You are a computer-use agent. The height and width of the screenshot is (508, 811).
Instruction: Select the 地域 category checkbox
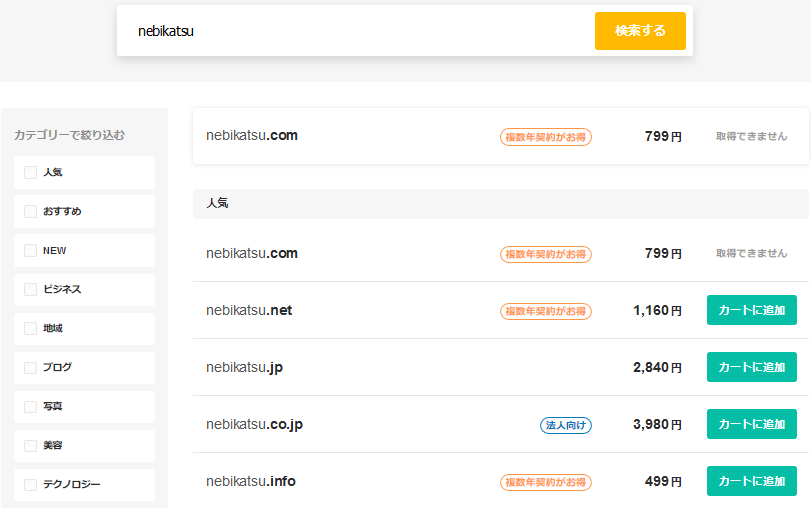pyautogui.click(x=30, y=328)
